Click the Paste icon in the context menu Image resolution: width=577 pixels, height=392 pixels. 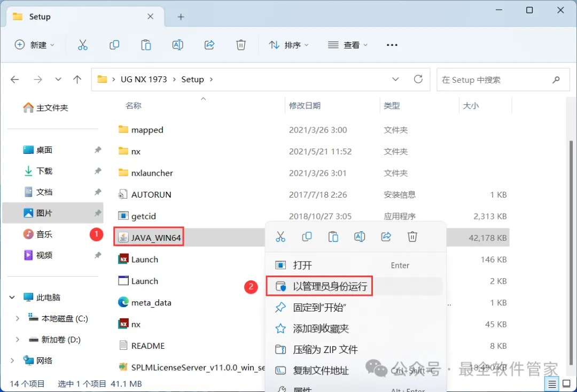333,237
